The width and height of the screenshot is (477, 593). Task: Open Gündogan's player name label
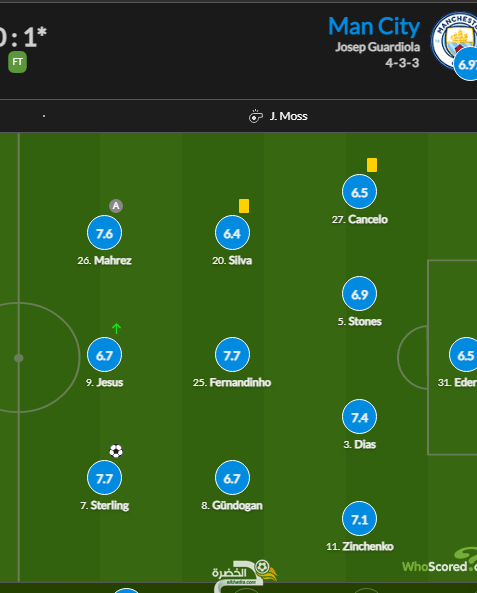232,506
